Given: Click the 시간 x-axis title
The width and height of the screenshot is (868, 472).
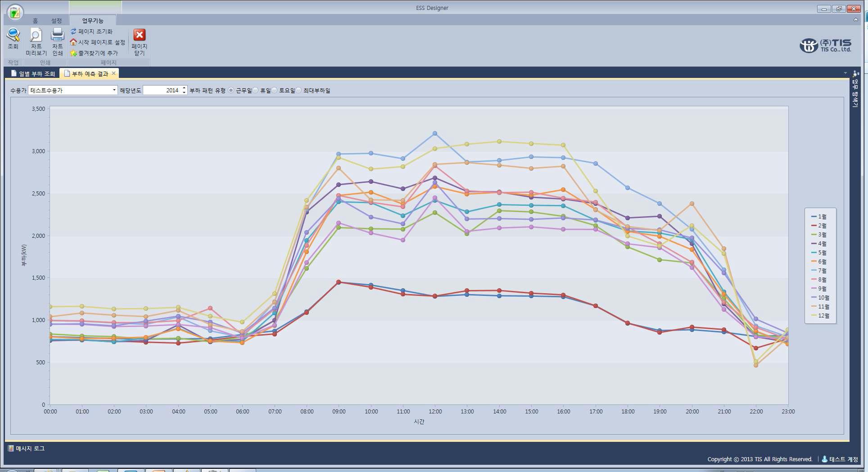Looking at the screenshot, I should (419, 422).
